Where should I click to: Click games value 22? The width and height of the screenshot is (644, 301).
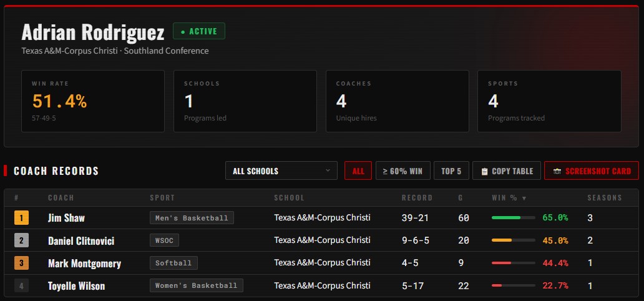pos(463,286)
